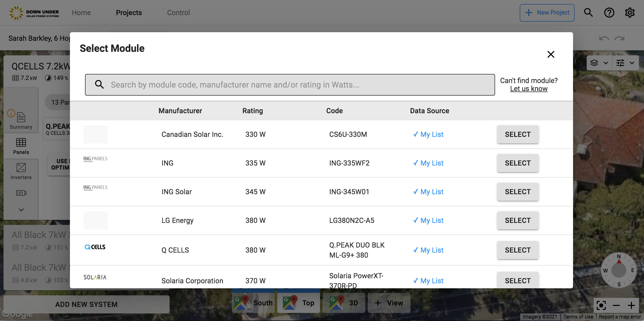This screenshot has height=321, width=644.
Task: Click Terms of Use map link
Action: click(578, 317)
